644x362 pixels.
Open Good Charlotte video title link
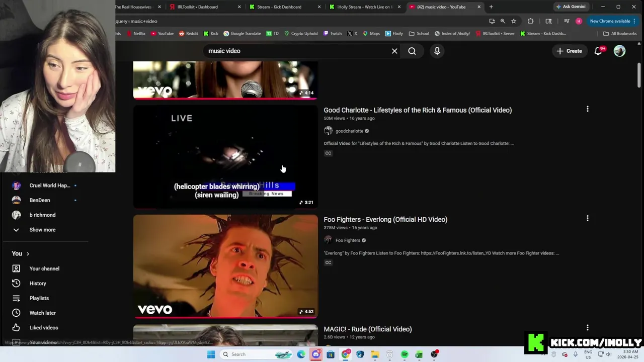click(x=418, y=110)
